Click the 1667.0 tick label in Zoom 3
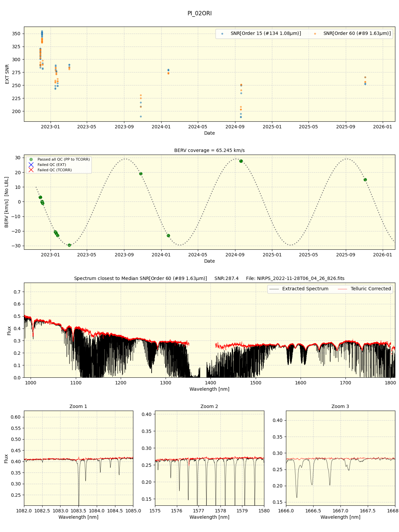Screen dimensions: 399x532 click(x=340, y=510)
